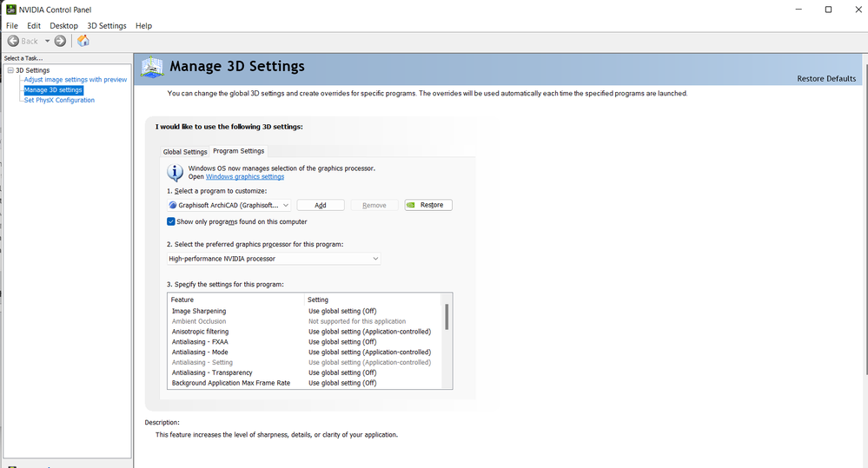Open the File menu

(x=12, y=25)
